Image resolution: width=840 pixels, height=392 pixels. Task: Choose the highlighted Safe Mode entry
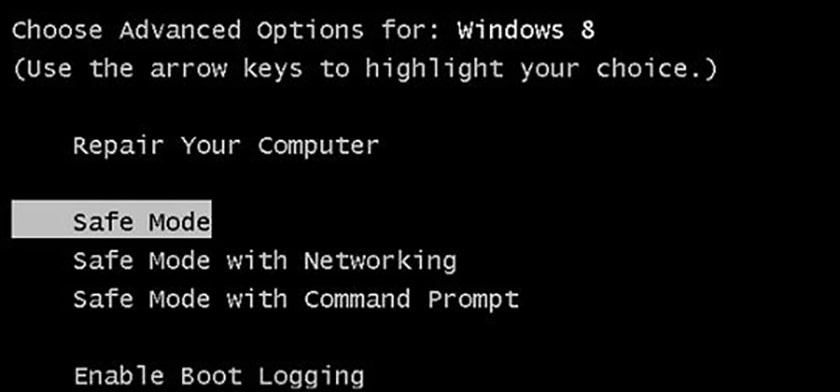click(x=111, y=220)
